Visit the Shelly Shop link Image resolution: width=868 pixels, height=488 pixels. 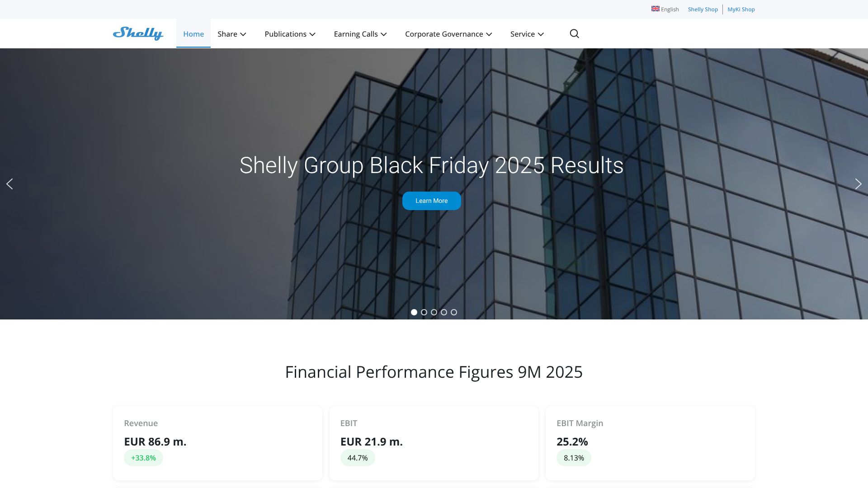(x=703, y=9)
